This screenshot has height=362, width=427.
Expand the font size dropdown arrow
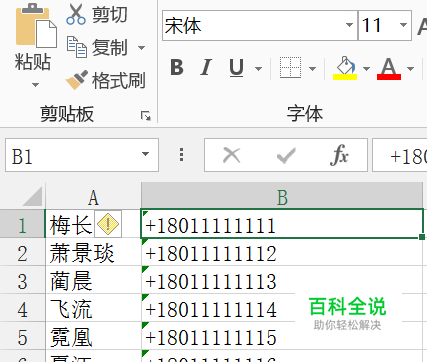coord(403,25)
